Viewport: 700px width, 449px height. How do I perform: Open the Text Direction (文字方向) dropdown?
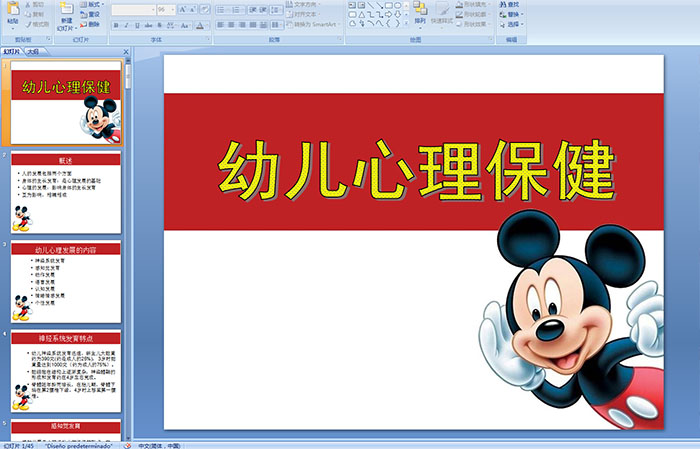[x=304, y=4]
